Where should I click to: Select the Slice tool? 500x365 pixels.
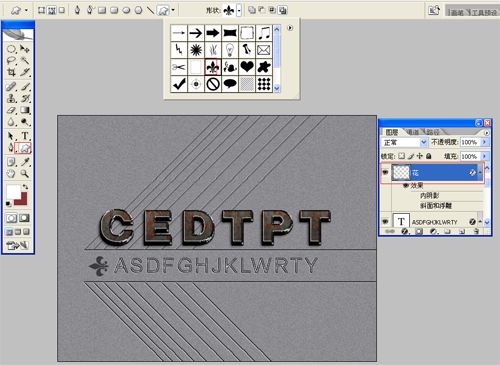click(24, 72)
